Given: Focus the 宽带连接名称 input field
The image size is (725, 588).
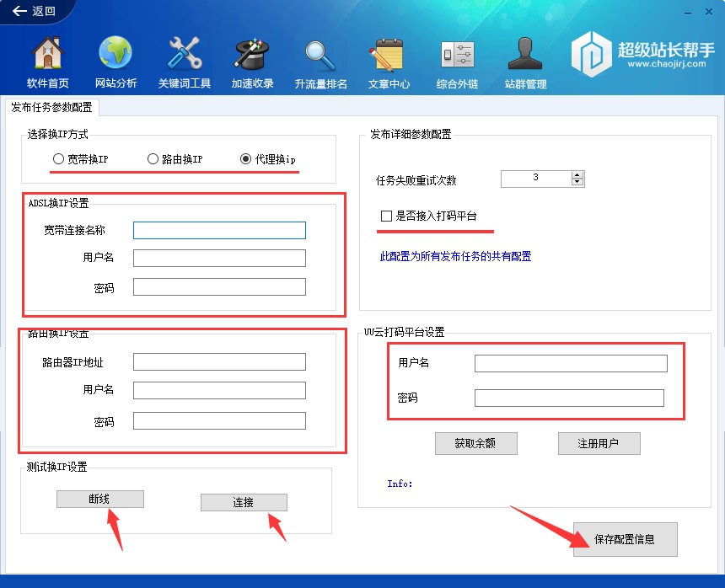Looking at the screenshot, I should (219, 230).
